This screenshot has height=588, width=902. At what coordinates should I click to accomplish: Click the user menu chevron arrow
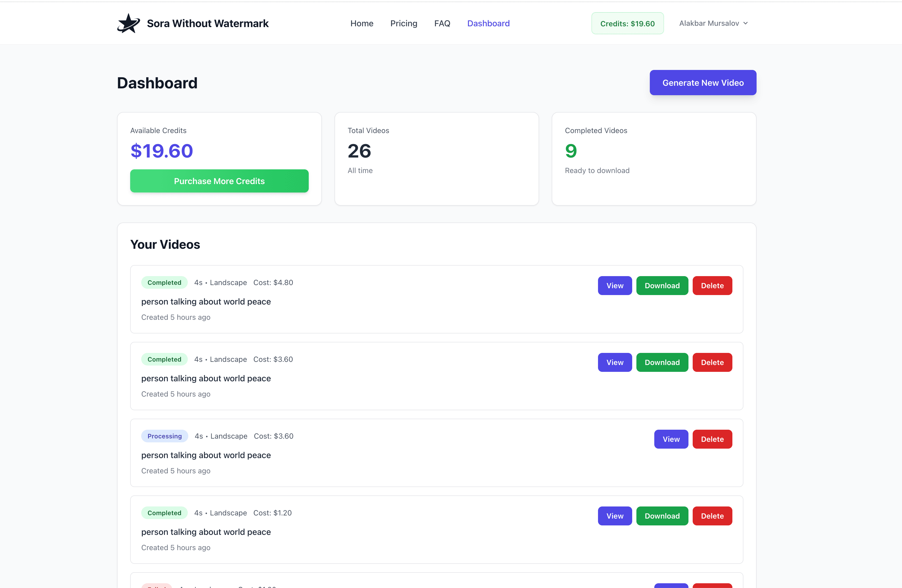point(746,23)
